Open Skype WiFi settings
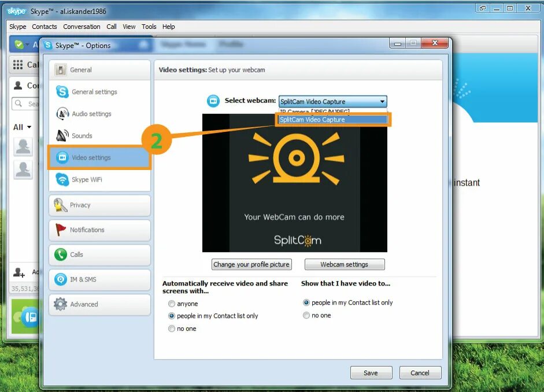 click(99, 179)
